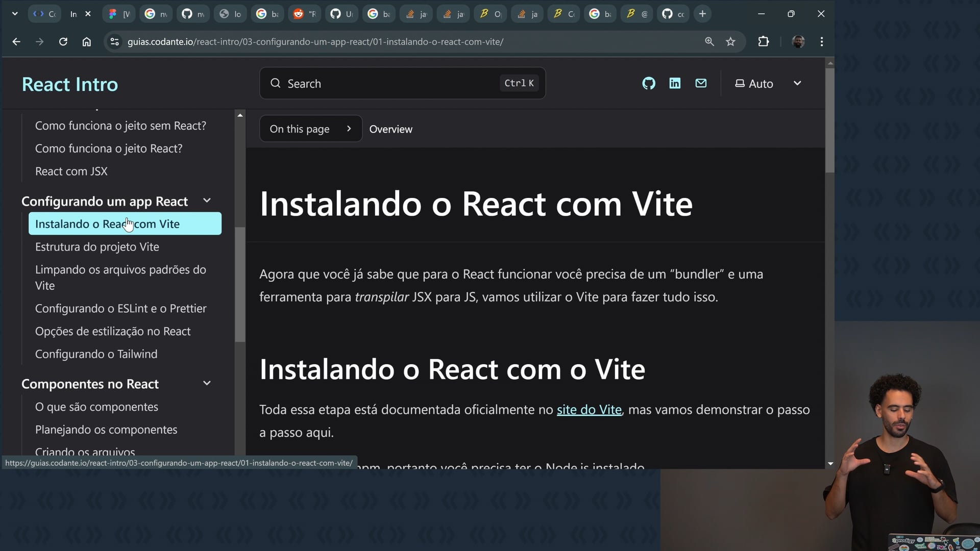
Task: Open the browser extensions puzzle icon
Action: (x=763, y=42)
